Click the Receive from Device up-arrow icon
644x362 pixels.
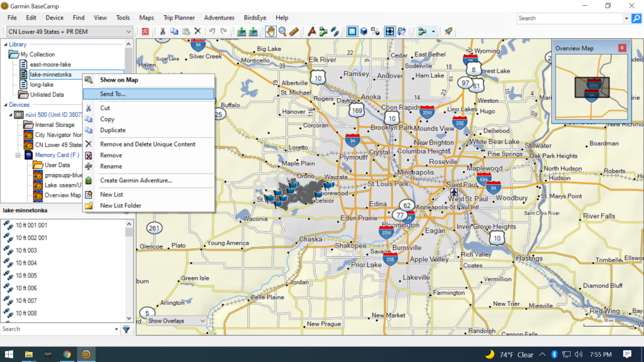(x=253, y=31)
